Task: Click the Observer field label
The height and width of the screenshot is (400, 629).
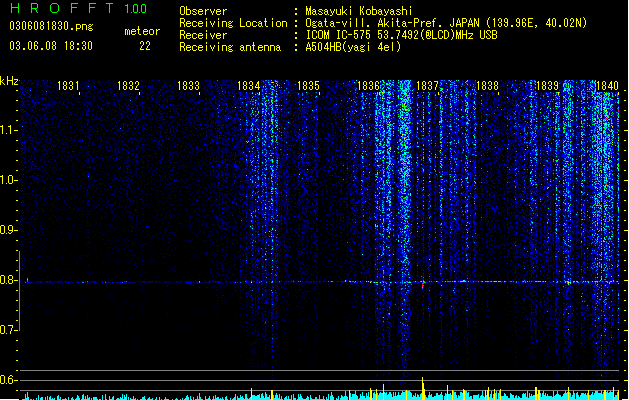Action: [x=203, y=11]
